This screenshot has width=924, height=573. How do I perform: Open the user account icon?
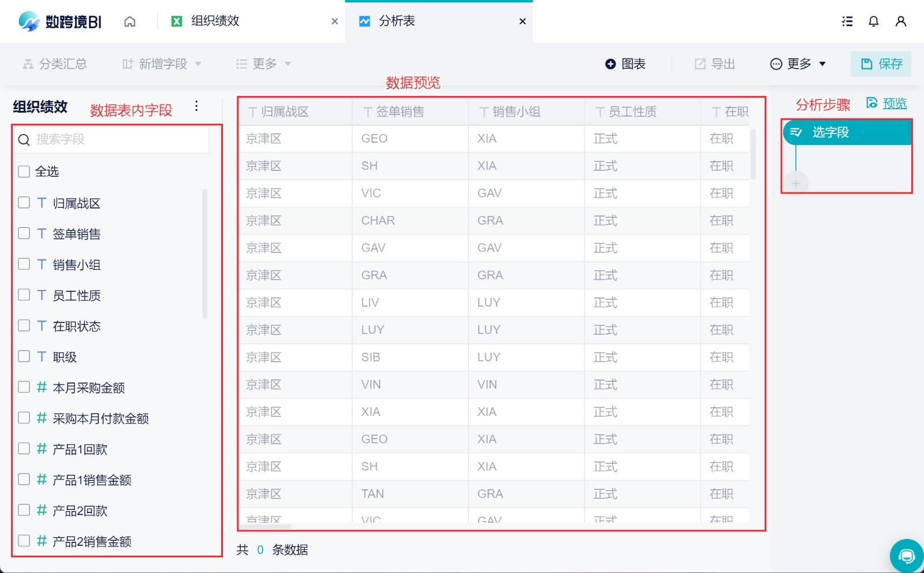pos(901,21)
